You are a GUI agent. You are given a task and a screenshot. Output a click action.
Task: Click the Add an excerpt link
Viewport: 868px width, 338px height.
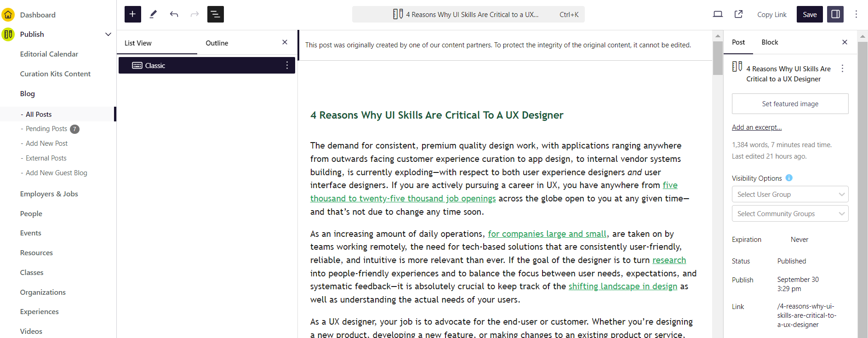point(756,127)
